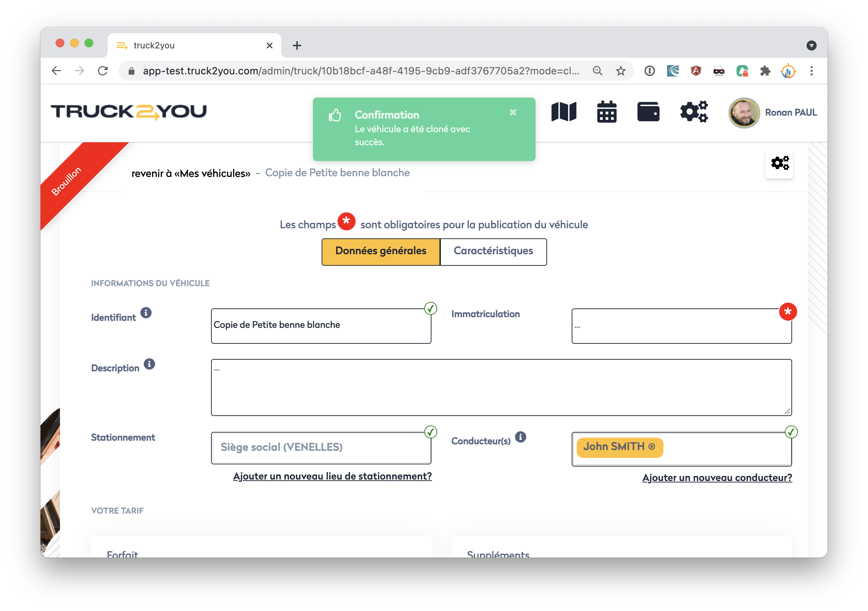
Task: Open the Stationnement dropdown
Action: click(321, 448)
